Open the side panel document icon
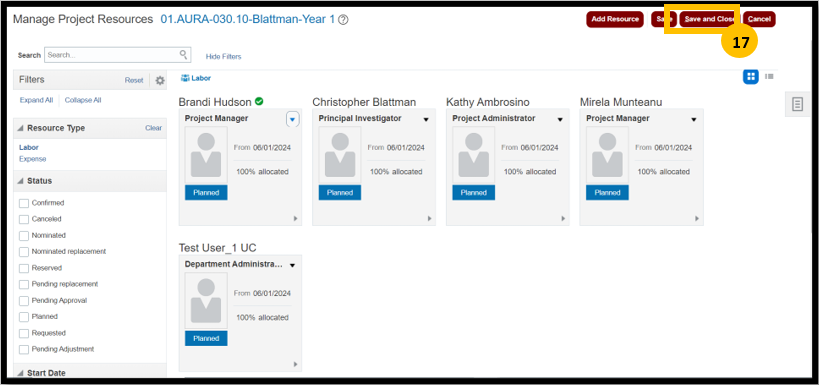819x385 pixels. (x=797, y=104)
